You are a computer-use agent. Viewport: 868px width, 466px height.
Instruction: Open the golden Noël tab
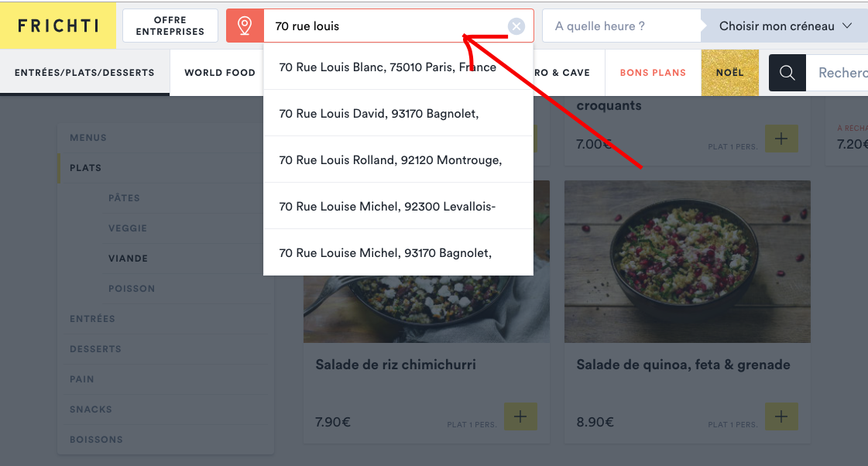click(729, 73)
